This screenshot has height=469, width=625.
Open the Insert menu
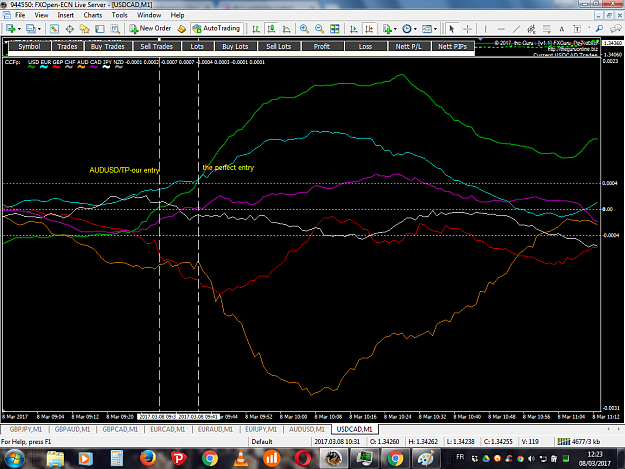click(65, 15)
